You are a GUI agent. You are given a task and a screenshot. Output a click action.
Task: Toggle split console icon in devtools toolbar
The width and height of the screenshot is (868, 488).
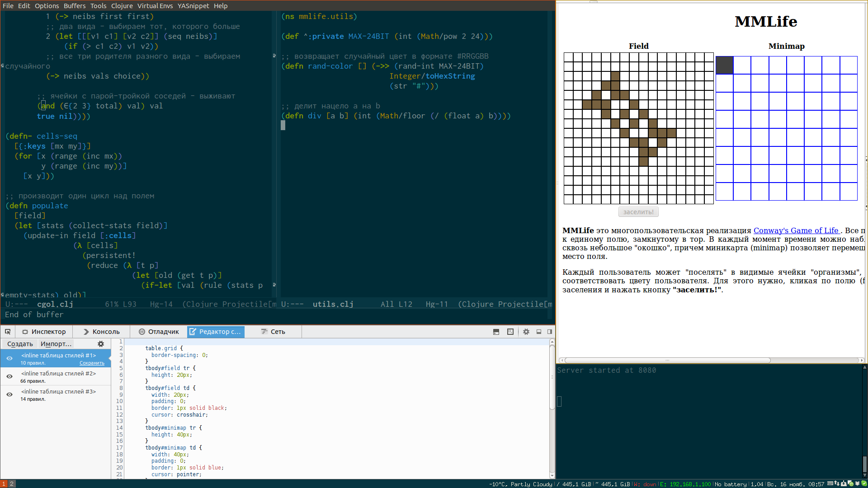(496, 332)
